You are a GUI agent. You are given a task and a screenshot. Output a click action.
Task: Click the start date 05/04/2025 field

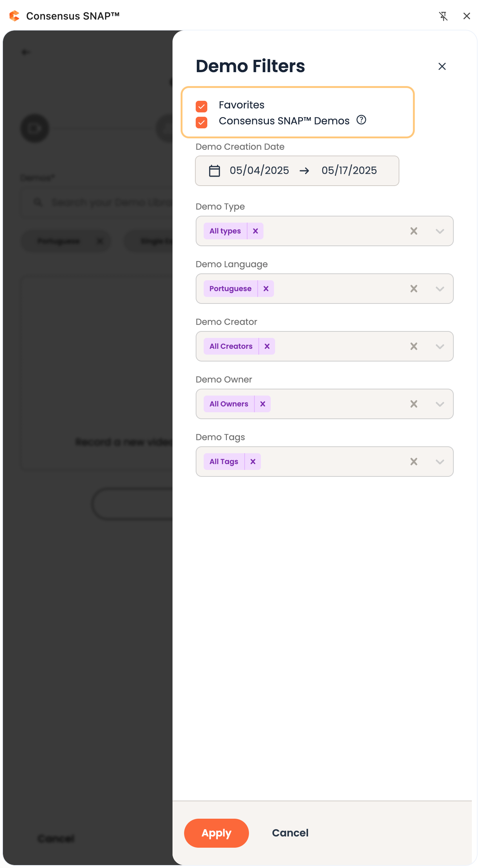click(259, 170)
